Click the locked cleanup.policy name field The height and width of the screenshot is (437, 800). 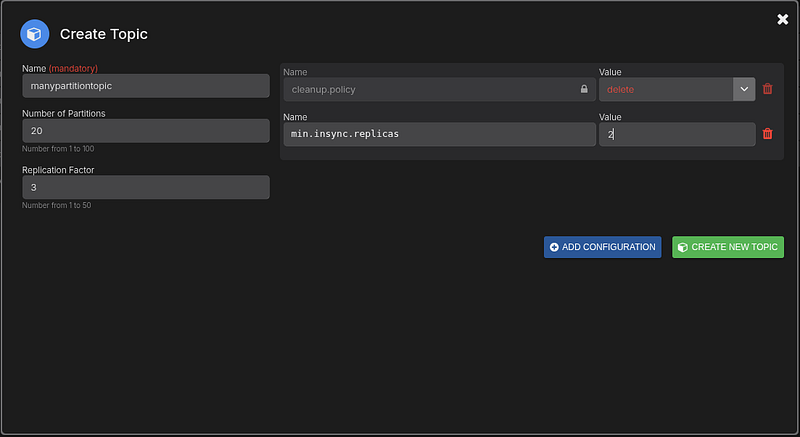click(x=430, y=89)
